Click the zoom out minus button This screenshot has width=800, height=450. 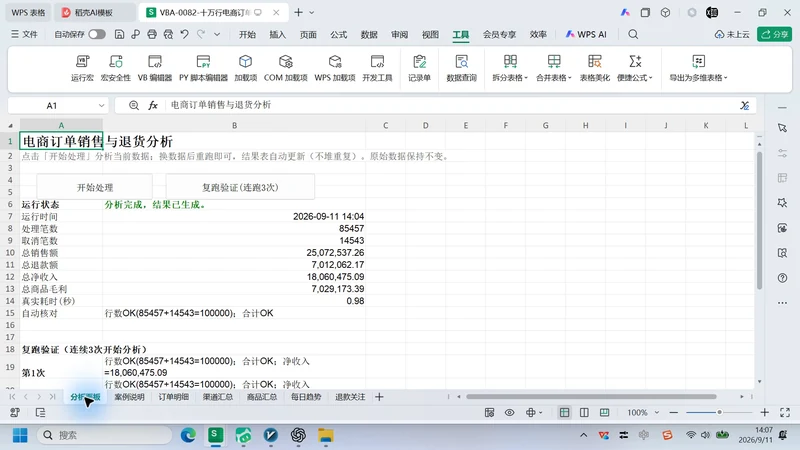(x=673, y=412)
